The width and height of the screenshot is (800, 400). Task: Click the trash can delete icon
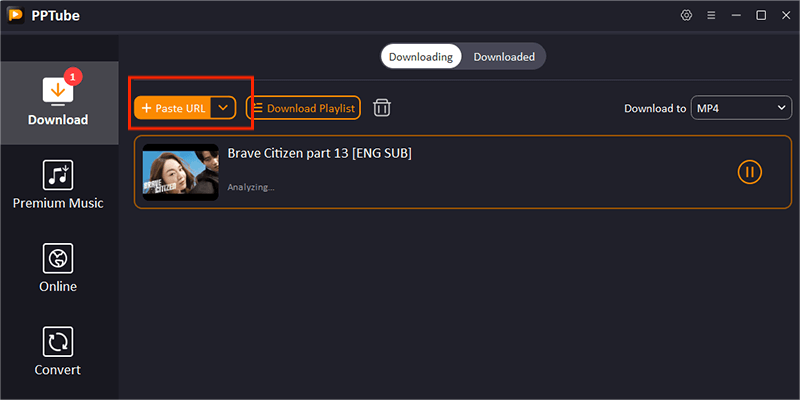coord(382,108)
